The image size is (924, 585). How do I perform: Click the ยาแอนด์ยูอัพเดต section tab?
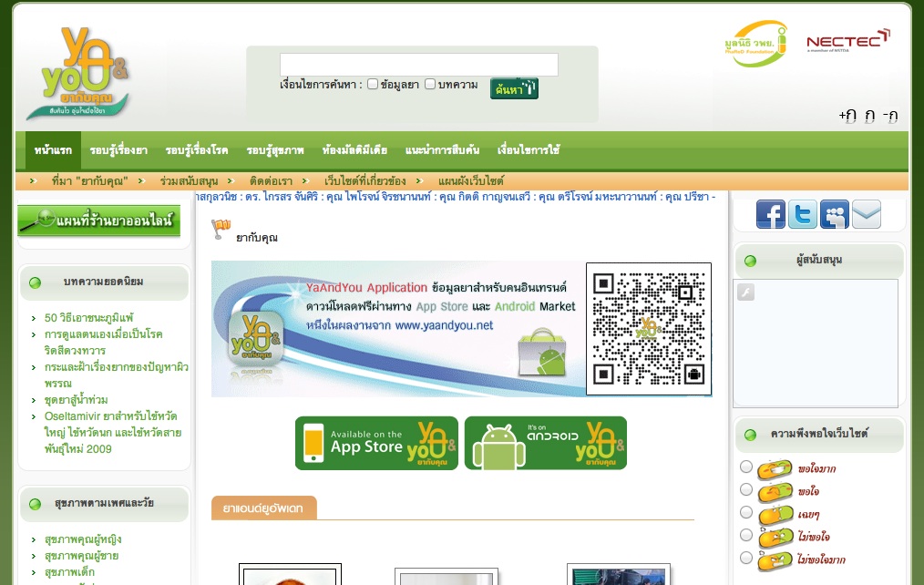(264, 508)
